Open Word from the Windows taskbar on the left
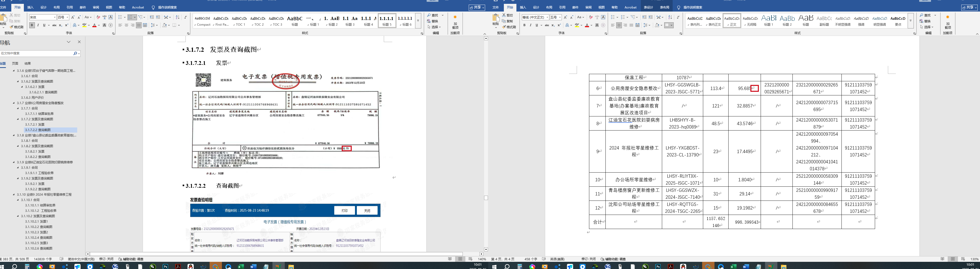This screenshot has width=980, height=269. (x=253, y=266)
